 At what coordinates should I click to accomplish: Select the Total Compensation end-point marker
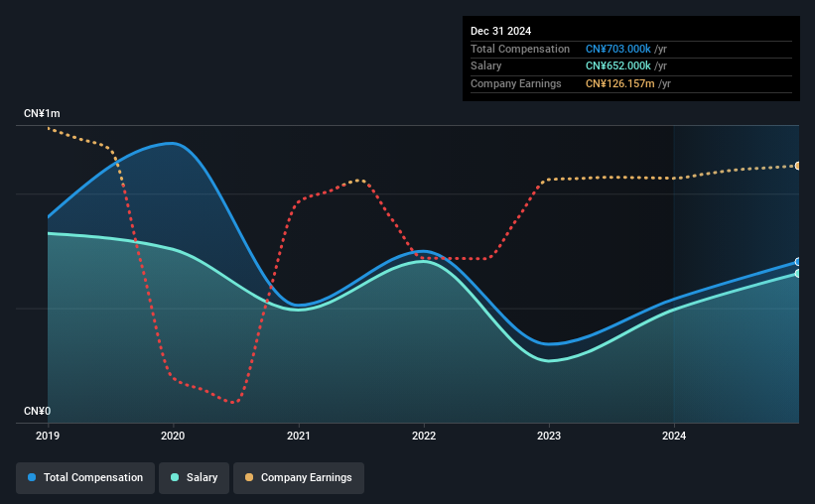pos(798,262)
